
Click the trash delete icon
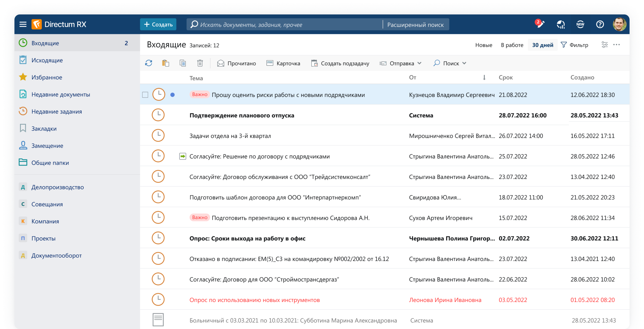pyautogui.click(x=200, y=63)
